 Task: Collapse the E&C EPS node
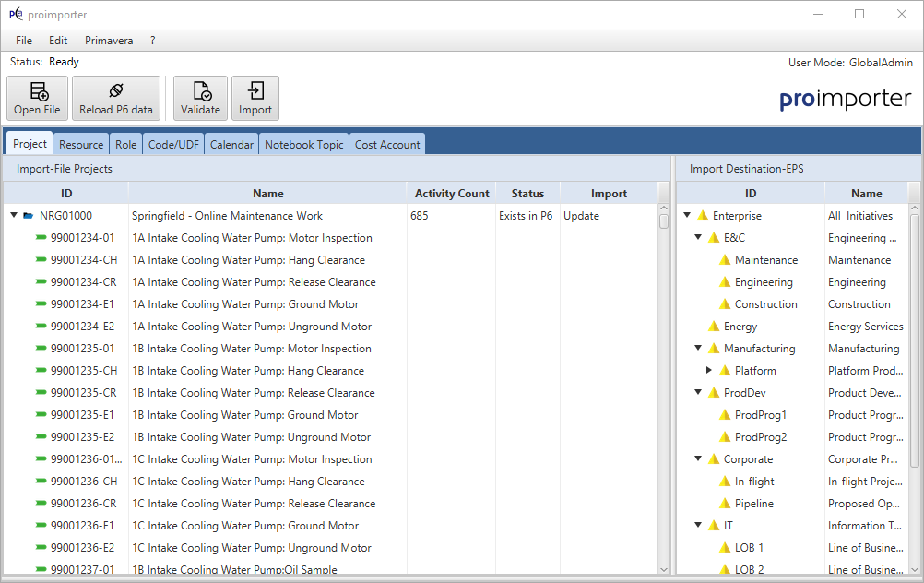698,238
